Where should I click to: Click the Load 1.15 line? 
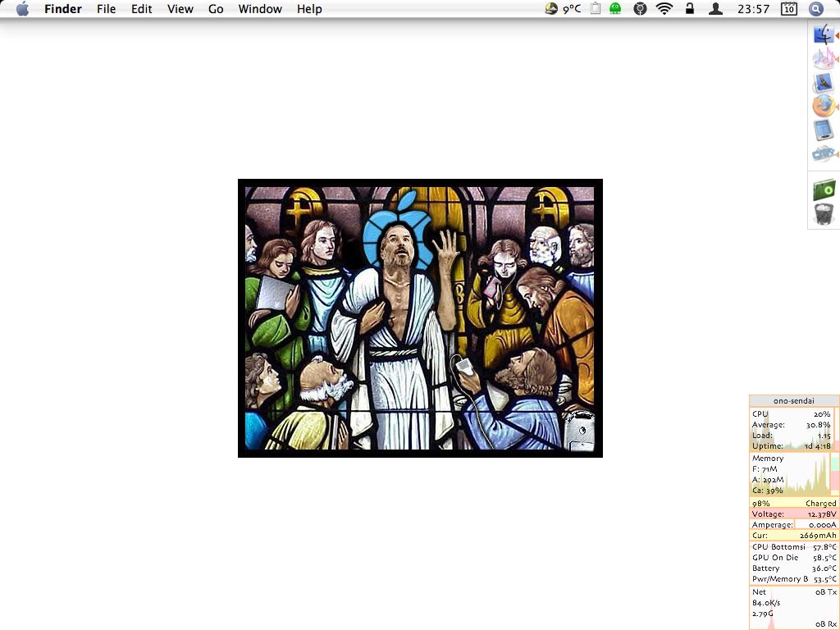(792, 436)
